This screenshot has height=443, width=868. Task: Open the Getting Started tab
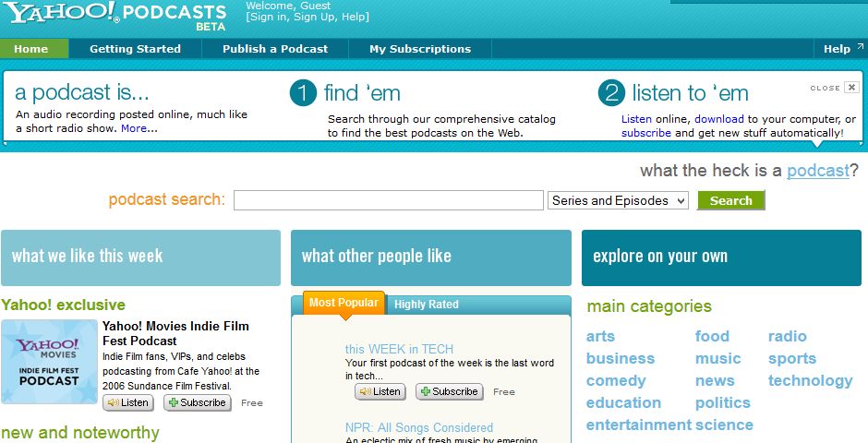(x=135, y=49)
